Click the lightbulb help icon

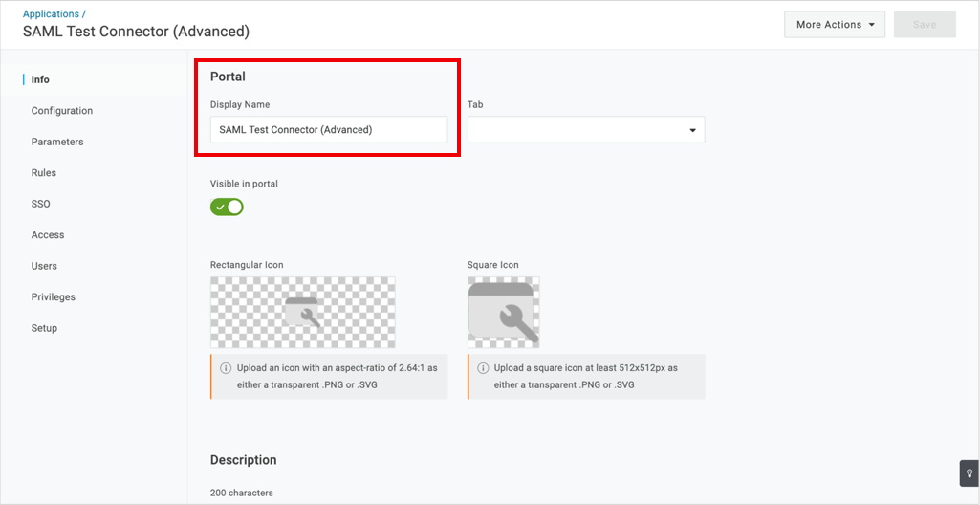969,473
